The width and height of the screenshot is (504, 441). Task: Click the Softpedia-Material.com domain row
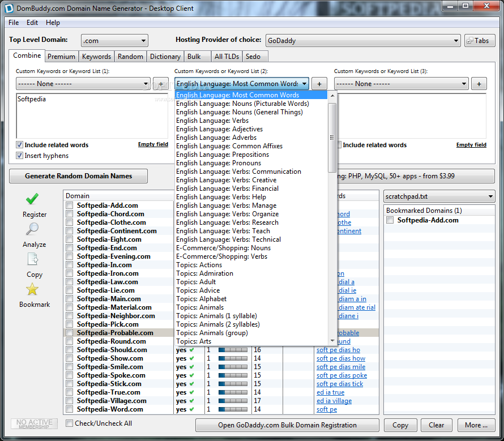click(114, 307)
